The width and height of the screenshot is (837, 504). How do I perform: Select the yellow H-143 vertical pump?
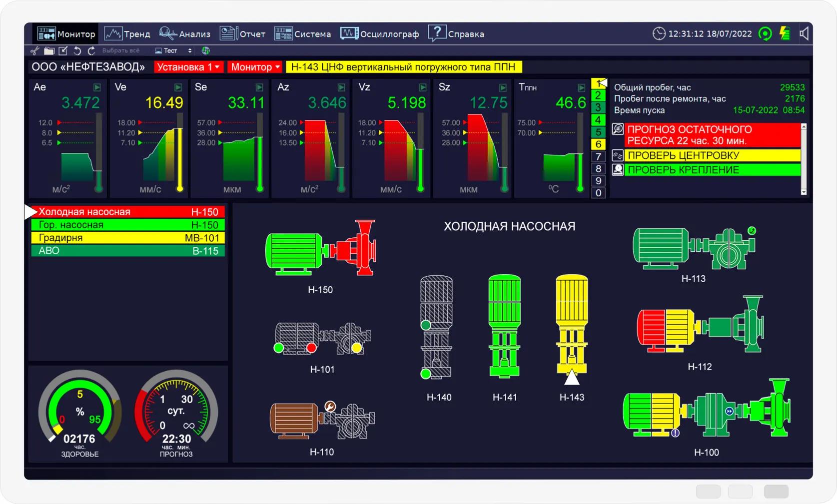point(572,325)
